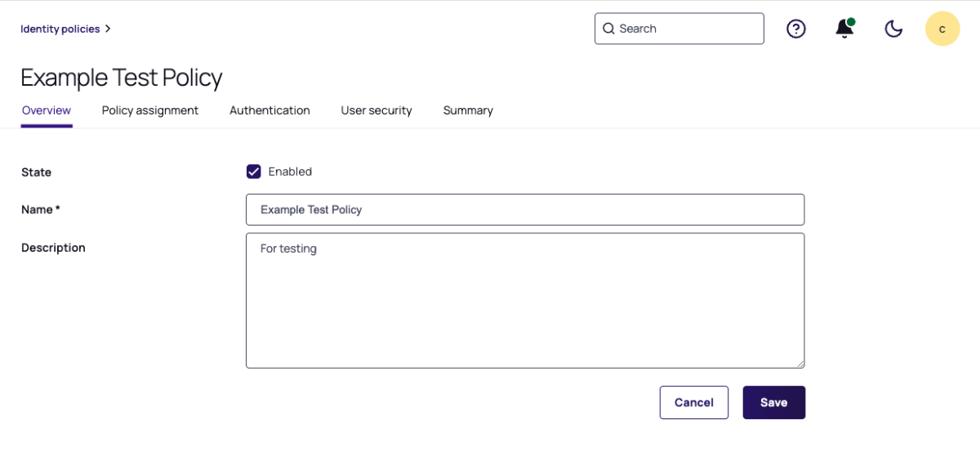This screenshot has height=474, width=980.
Task: View the Summary tab
Action: coord(468,110)
